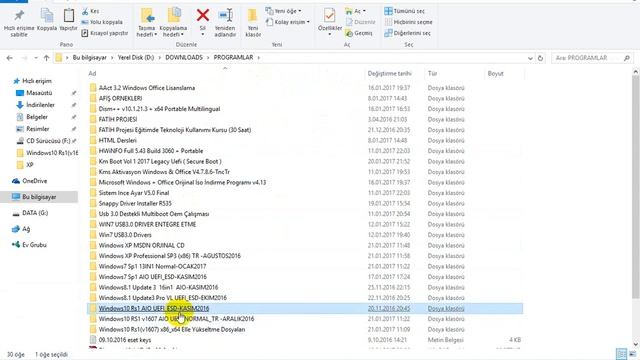Select Bu bilgisayar in navigation pane

pyautogui.click(x=39, y=197)
